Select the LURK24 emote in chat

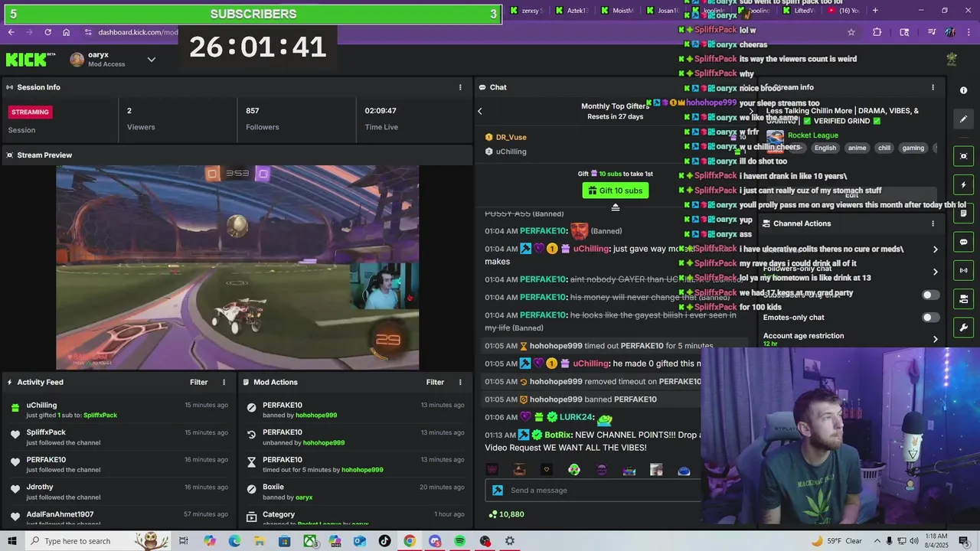605,418
